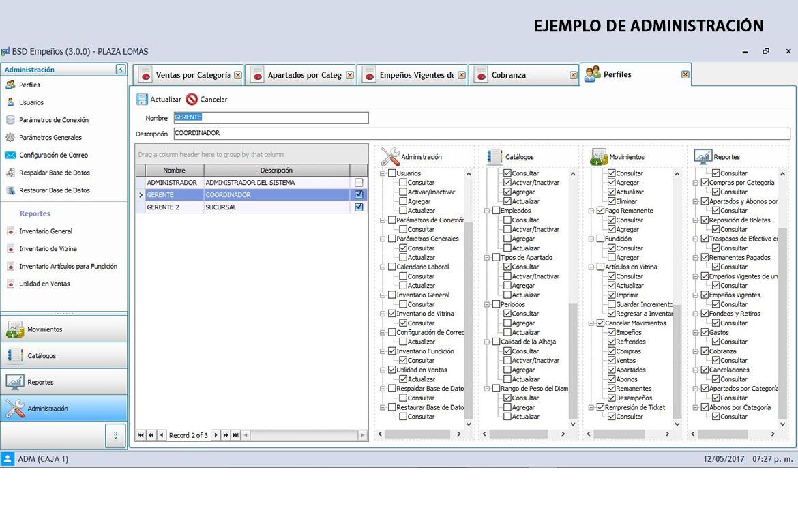Open the Movimientos navigation section
This screenshot has width=798, height=532.
64,329
